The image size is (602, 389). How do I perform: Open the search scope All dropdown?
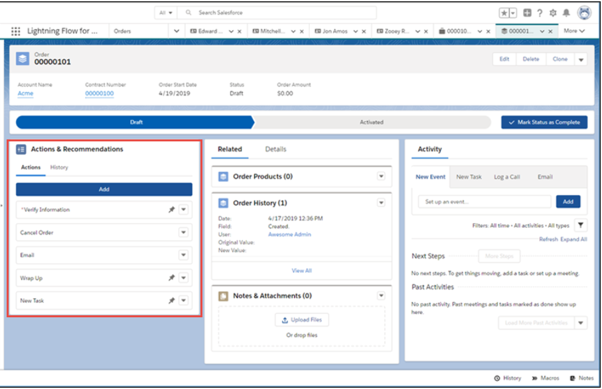point(165,13)
